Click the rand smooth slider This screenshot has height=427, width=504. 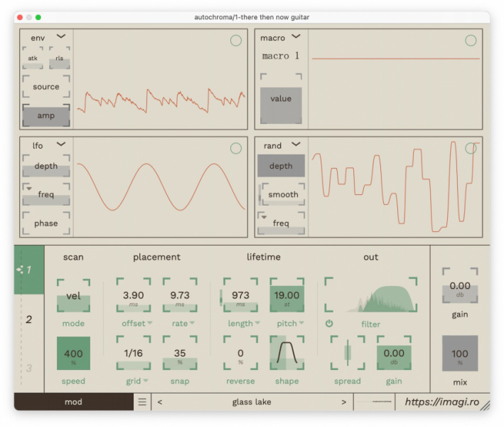pos(283,194)
